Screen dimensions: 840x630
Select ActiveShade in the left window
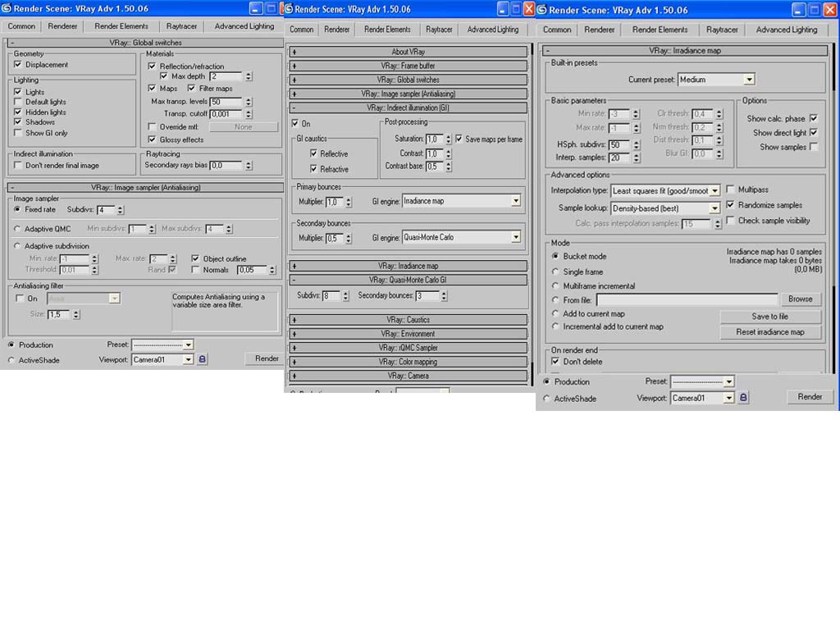click(x=11, y=360)
